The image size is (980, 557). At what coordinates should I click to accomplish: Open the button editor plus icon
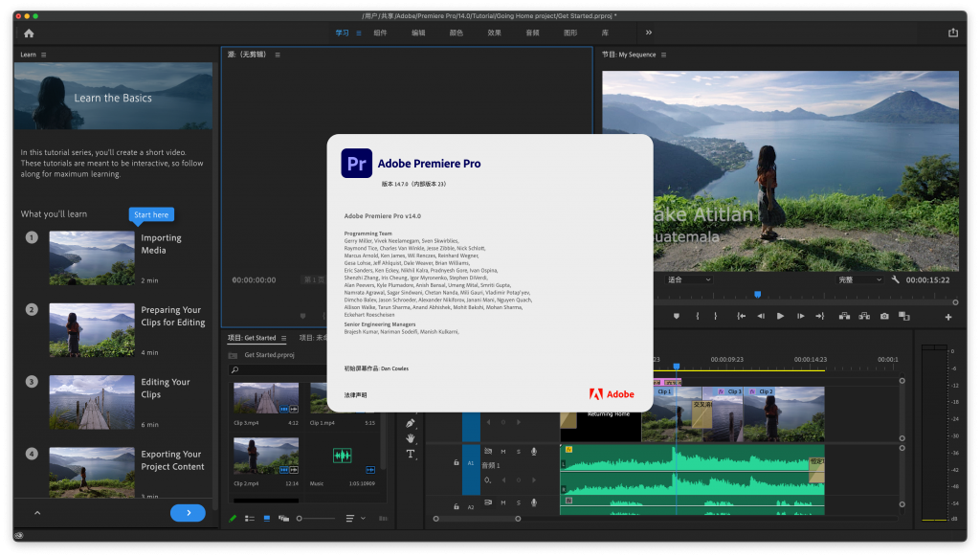tap(948, 317)
